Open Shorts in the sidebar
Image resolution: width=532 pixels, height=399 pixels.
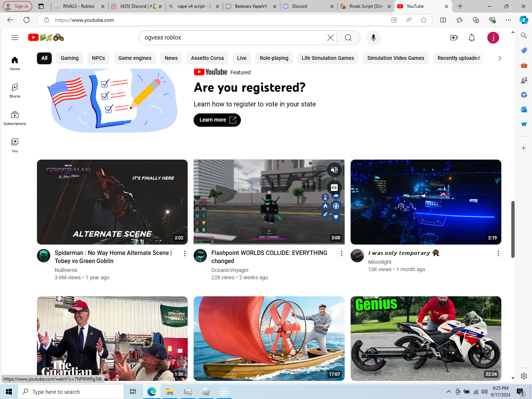15,91
